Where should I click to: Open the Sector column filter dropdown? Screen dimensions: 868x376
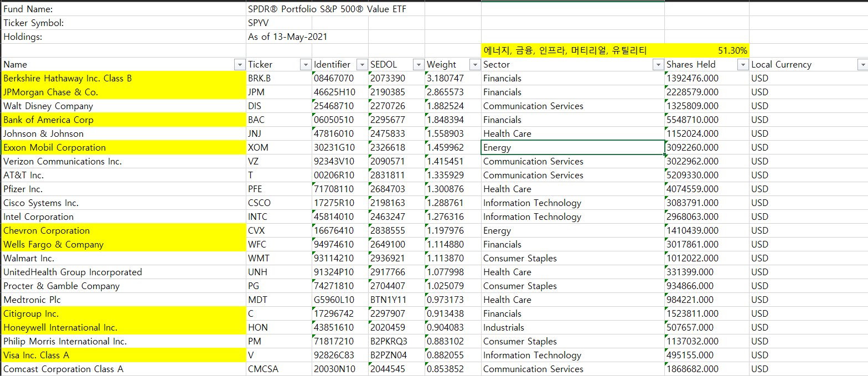tap(658, 65)
